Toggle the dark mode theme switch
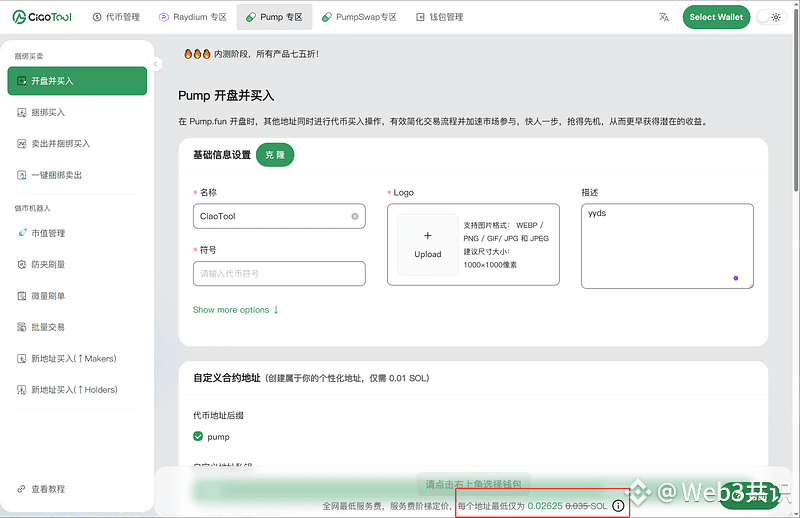 [770, 17]
